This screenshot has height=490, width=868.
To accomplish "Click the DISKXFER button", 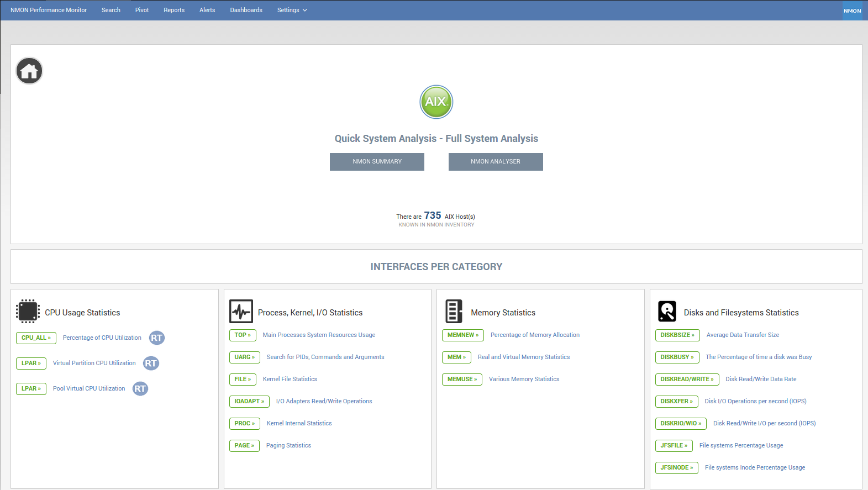I will click(677, 402).
